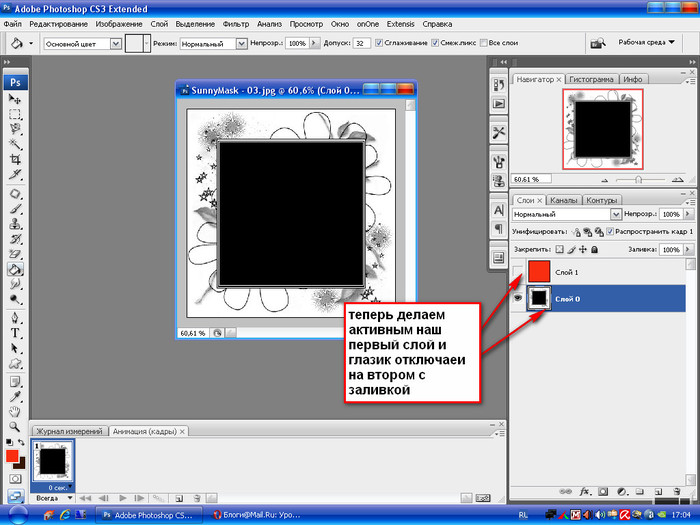Select the Paint Bucket tool
This screenshot has height=525, width=700.
coord(15,269)
